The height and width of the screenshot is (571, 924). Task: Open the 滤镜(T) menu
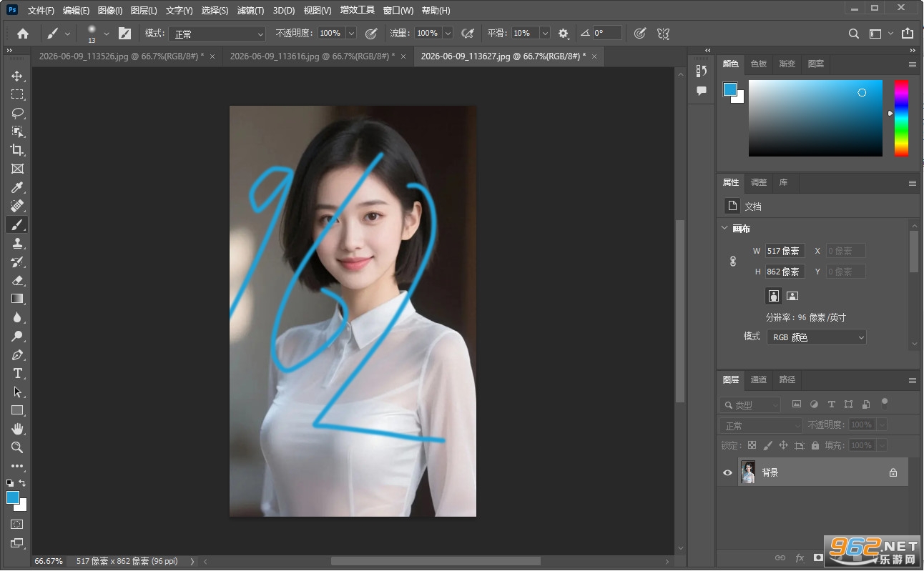click(x=250, y=11)
